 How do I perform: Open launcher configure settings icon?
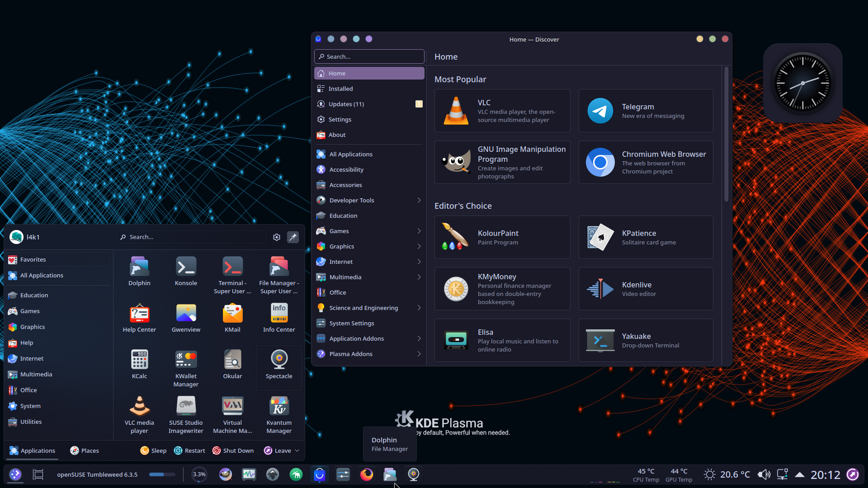tap(277, 237)
